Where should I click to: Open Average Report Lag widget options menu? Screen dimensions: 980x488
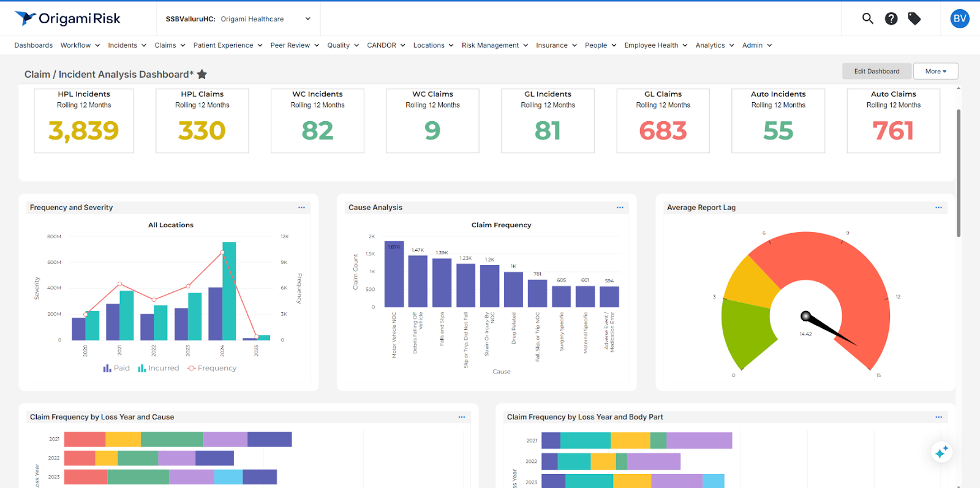point(938,208)
